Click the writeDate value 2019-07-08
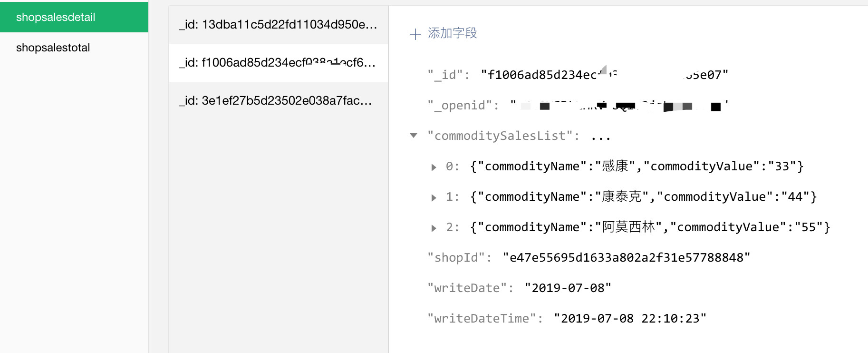The image size is (868, 353). (x=568, y=288)
